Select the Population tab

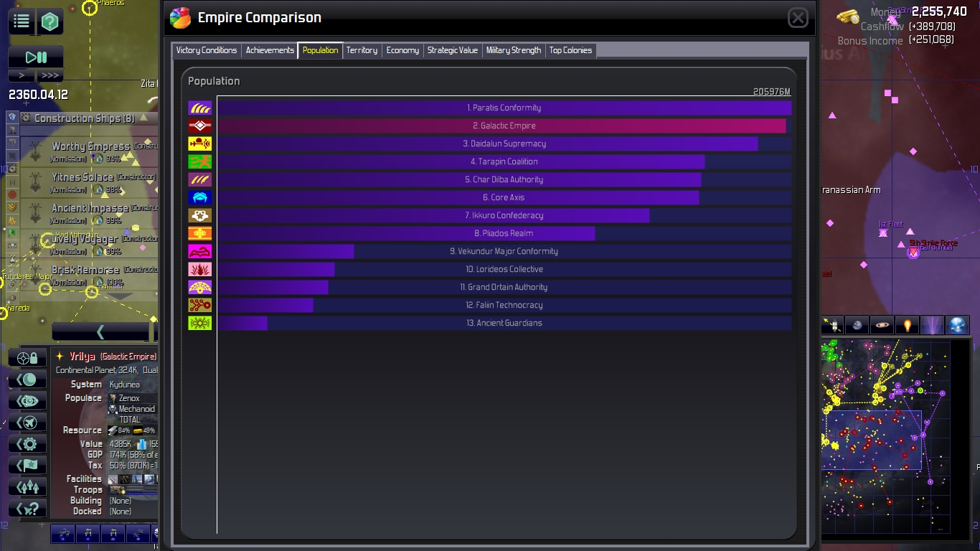tap(320, 50)
